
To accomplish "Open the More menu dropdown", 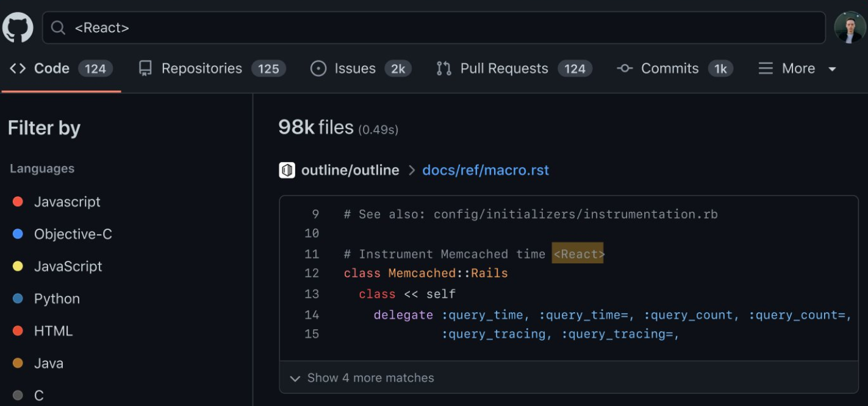I will click(x=796, y=68).
